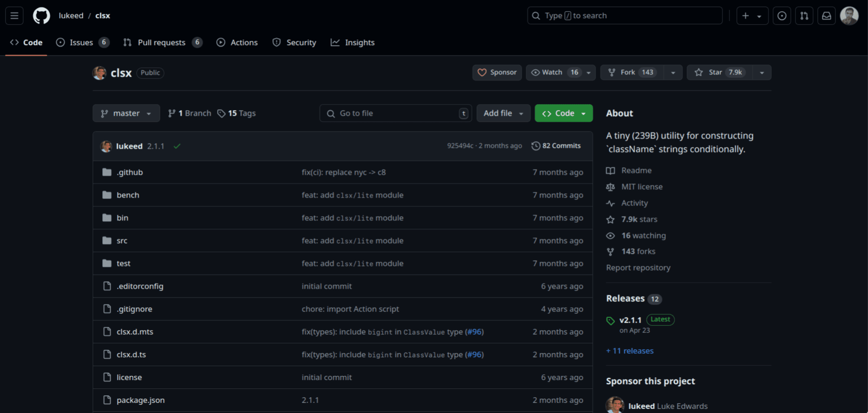868x413 pixels.
Task: Click commit hash 925494c
Action: (460, 146)
